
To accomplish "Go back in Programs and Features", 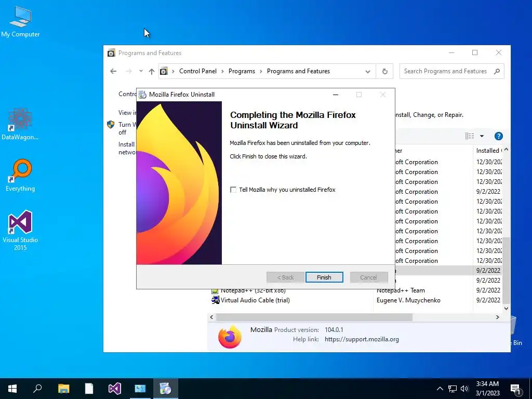I will point(113,71).
